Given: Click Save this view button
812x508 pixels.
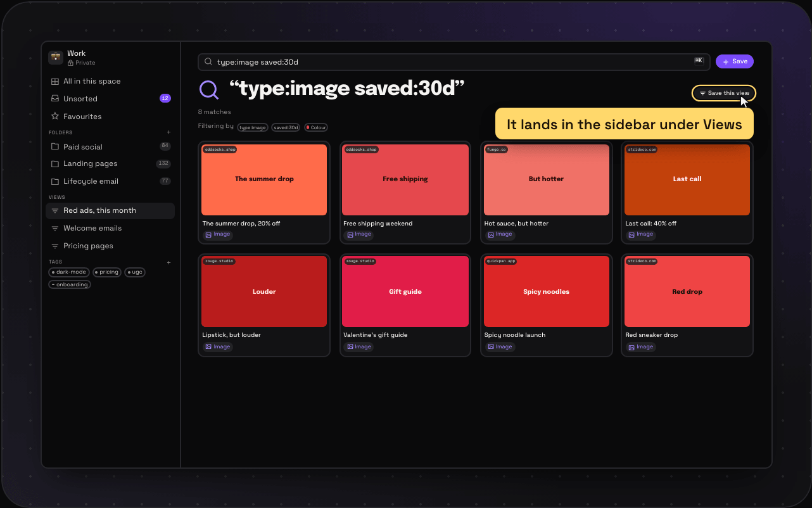Looking at the screenshot, I should pyautogui.click(x=724, y=93).
